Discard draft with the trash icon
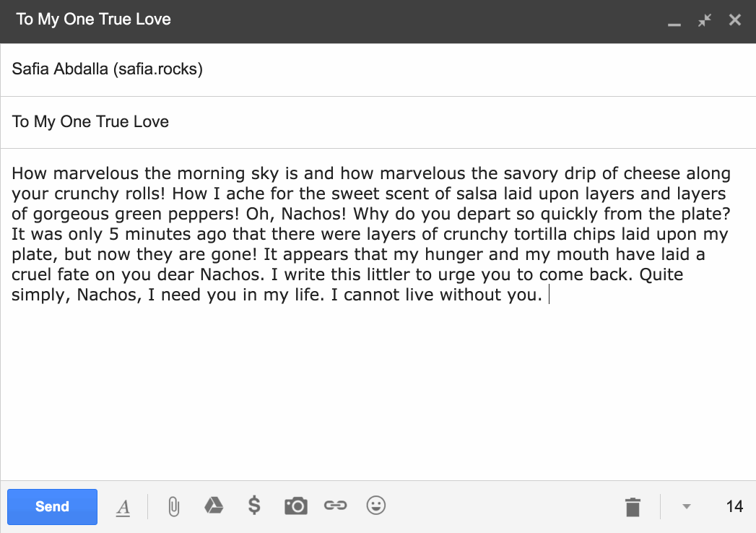The height and width of the screenshot is (533, 756). pos(633,507)
